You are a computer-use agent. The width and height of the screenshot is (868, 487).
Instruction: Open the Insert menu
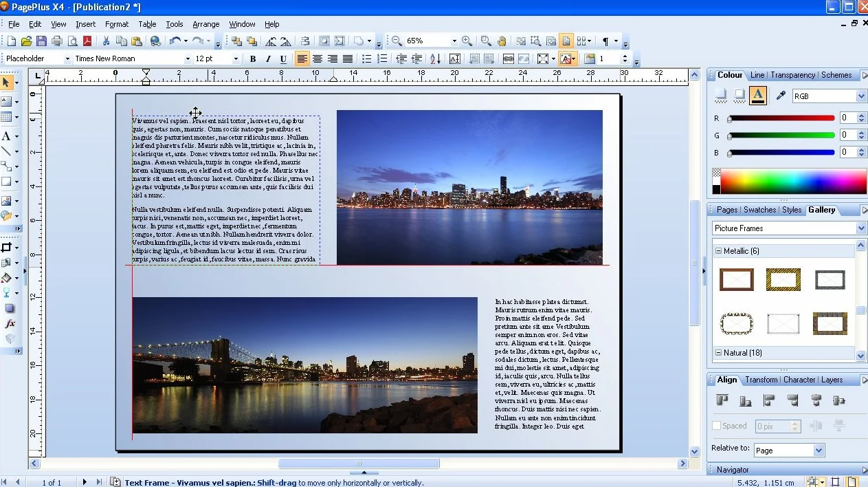pyautogui.click(x=86, y=24)
